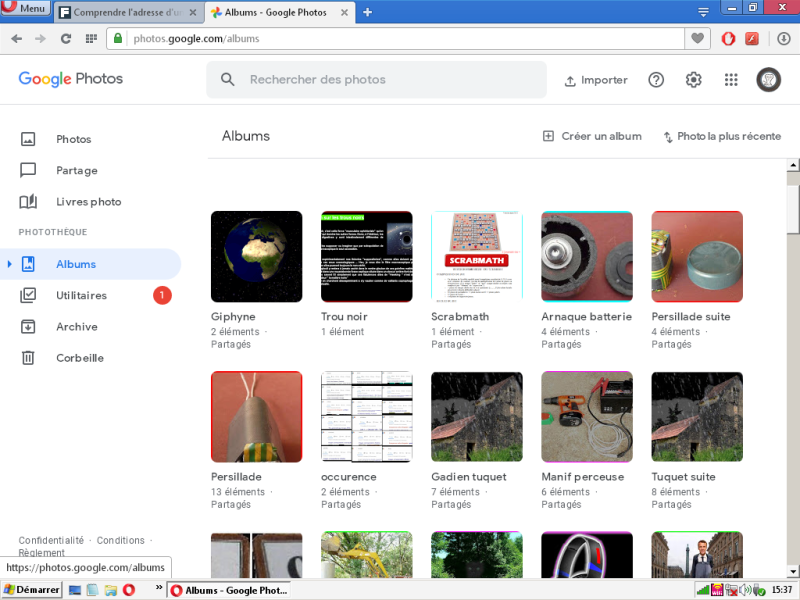Click the 'Trou noir' album title
Viewport: 800px width, 600px height.
click(344, 317)
